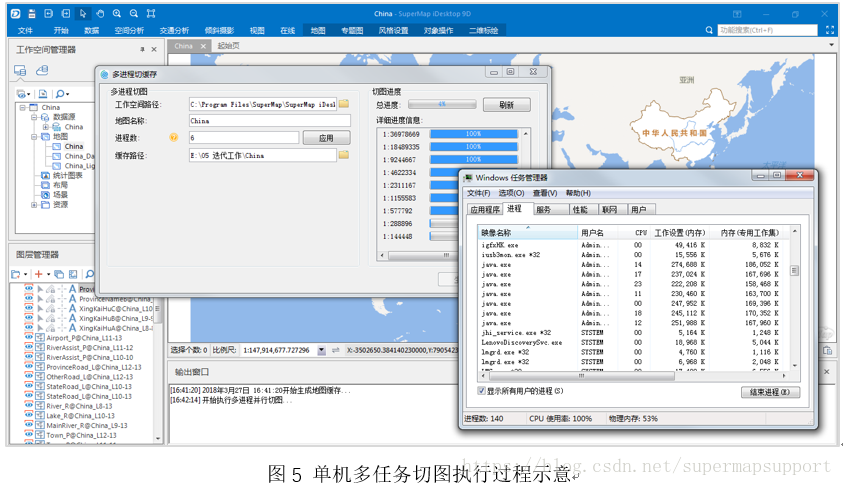The width and height of the screenshot is (843, 486).
Task: Click the 刷新 refresh button
Action: pyautogui.click(x=506, y=104)
